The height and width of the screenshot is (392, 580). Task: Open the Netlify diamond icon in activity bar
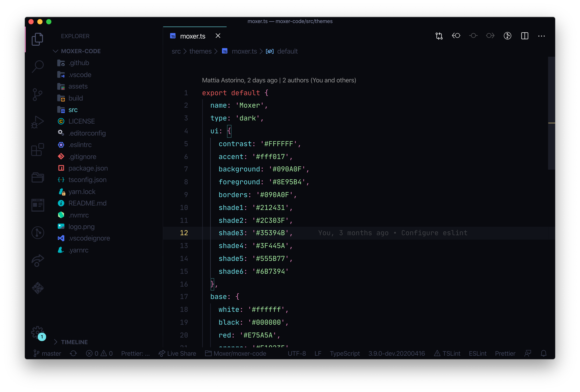pyautogui.click(x=37, y=288)
